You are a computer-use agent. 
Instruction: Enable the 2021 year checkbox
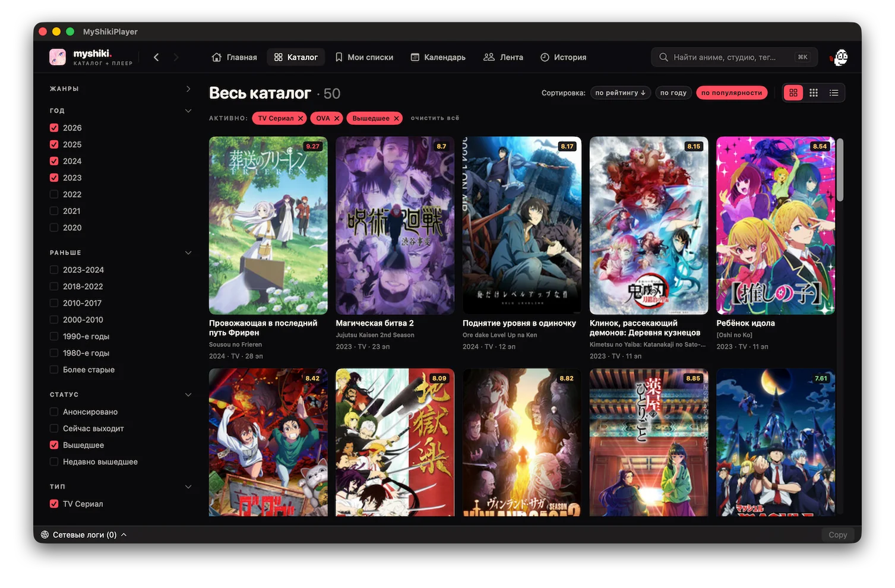point(54,211)
